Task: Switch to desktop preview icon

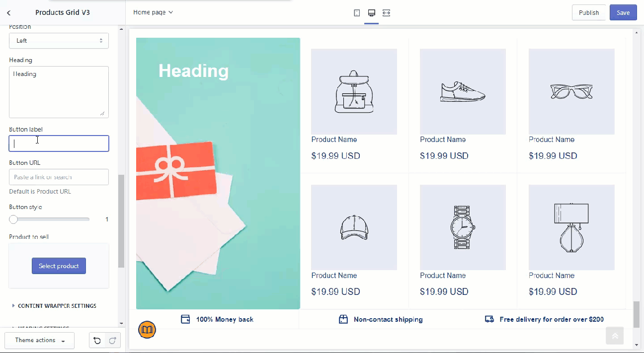Action: [371, 13]
